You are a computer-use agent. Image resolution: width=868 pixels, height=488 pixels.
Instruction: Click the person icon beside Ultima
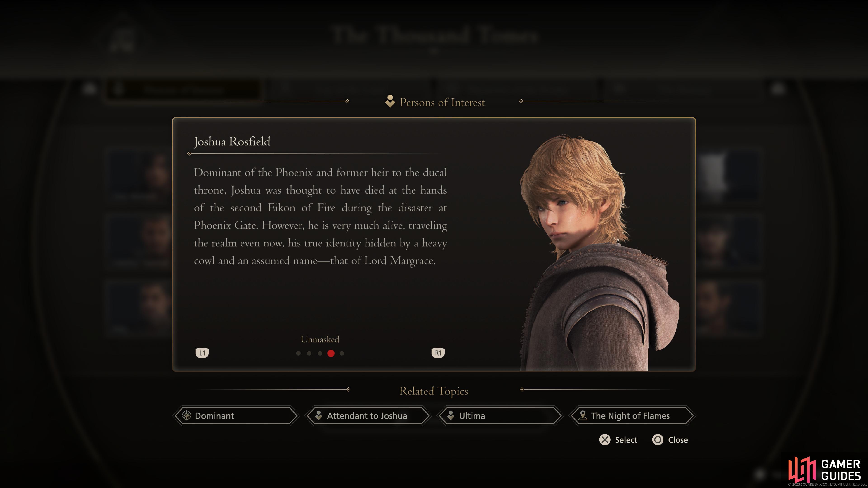[451, 416]
